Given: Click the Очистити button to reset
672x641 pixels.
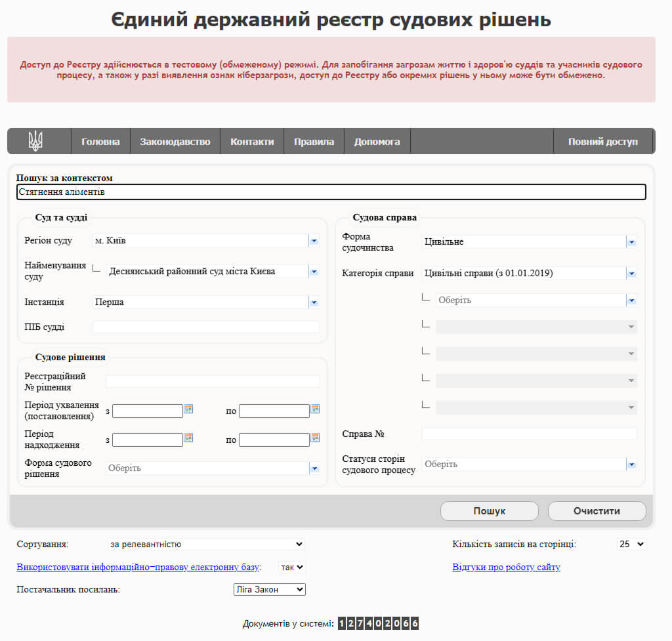Looking at the screenshot, I should (x=597, y=511).
